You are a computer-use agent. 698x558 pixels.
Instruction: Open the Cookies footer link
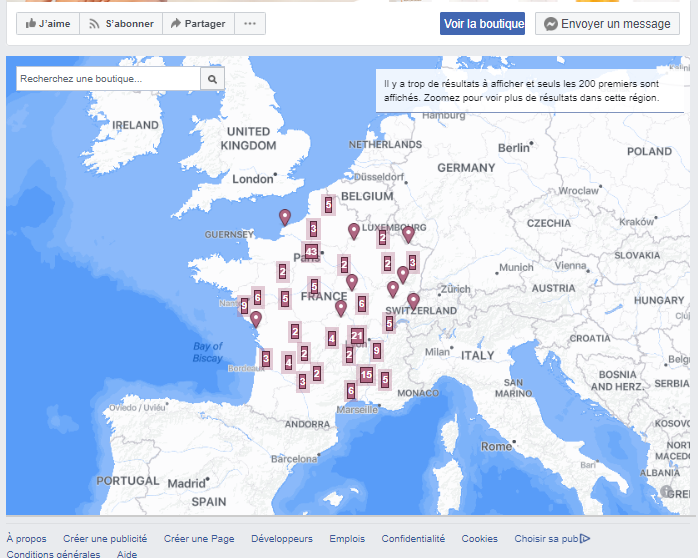479,538
